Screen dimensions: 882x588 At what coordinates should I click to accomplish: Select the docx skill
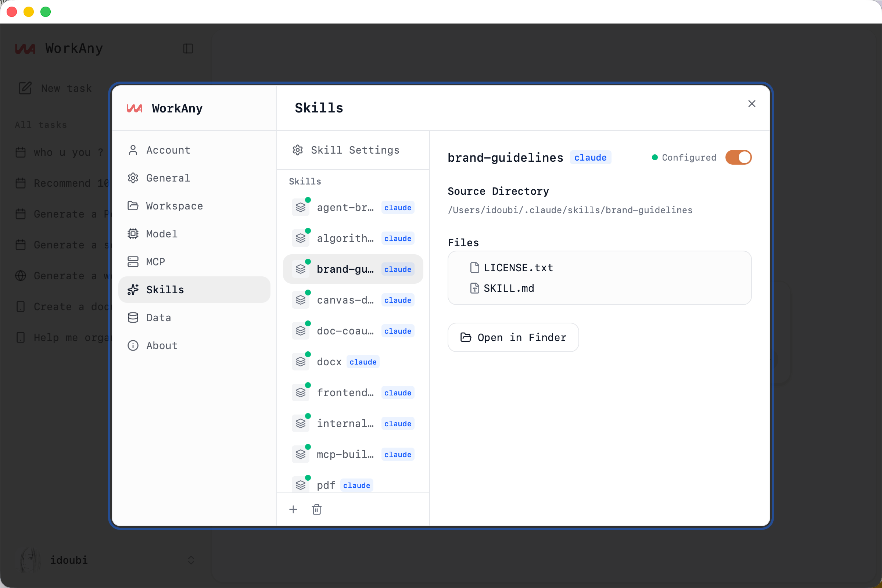coord(353,362)
